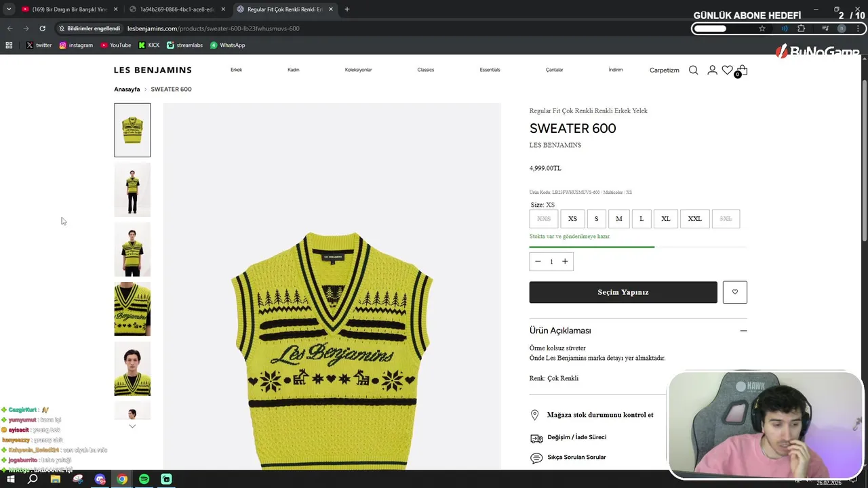Open the KICK bookmark

click(x=149, y=45)
